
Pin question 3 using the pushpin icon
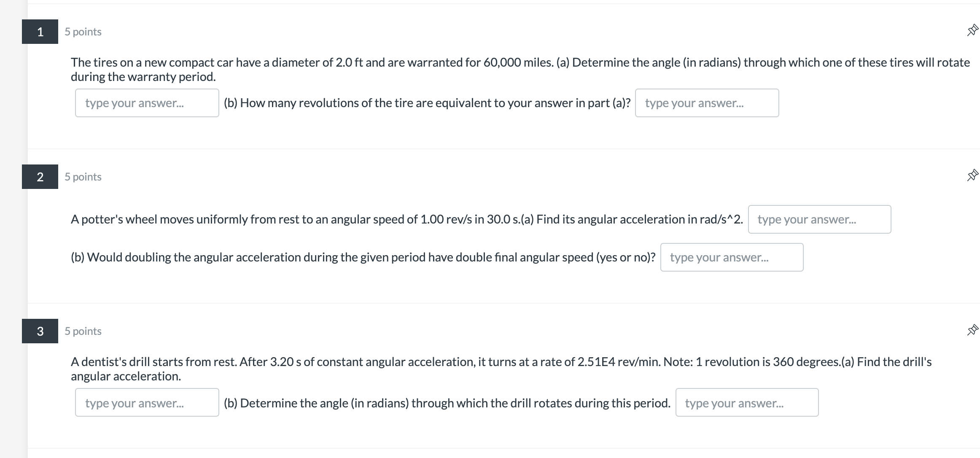972,330
